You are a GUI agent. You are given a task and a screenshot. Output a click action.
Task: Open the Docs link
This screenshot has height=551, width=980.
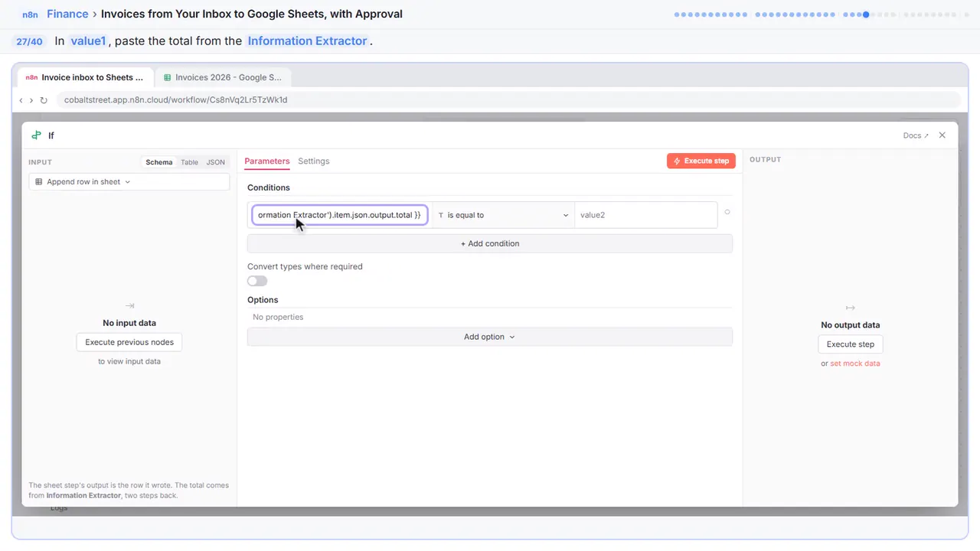916,135
